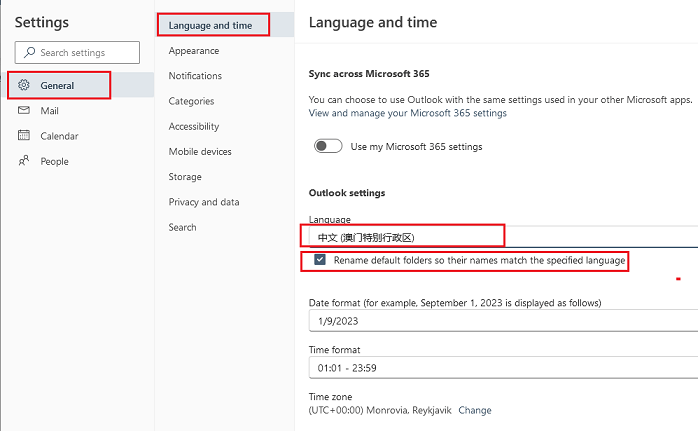Click the Change time zone link
The width and height of the screenshot is (698, 431).
pos(475,410)
